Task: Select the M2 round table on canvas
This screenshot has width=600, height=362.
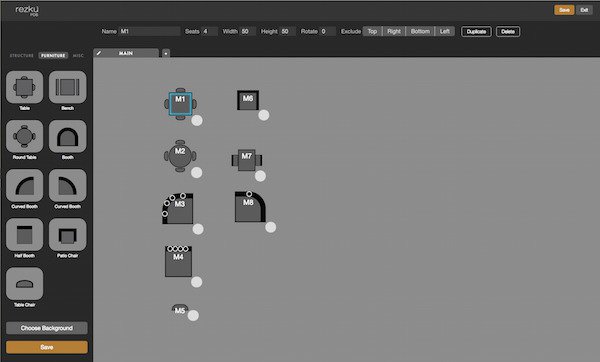Action: pyautogui.click(x=180, y=155)
